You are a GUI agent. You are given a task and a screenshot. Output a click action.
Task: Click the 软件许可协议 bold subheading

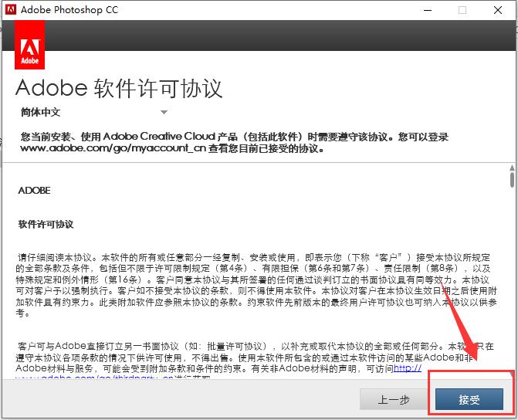[46, 225]
